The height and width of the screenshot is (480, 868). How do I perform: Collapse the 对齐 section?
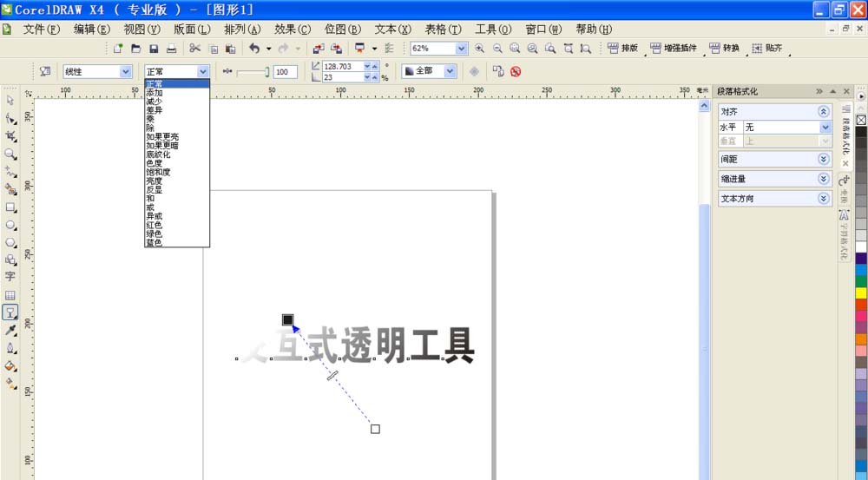point(824,112)
